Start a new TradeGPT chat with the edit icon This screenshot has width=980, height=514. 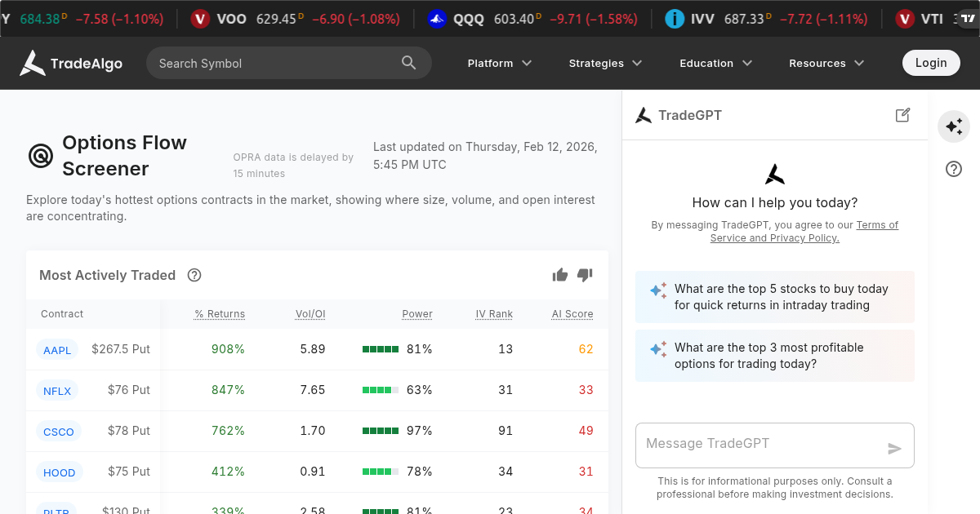(x=902, y=115)
